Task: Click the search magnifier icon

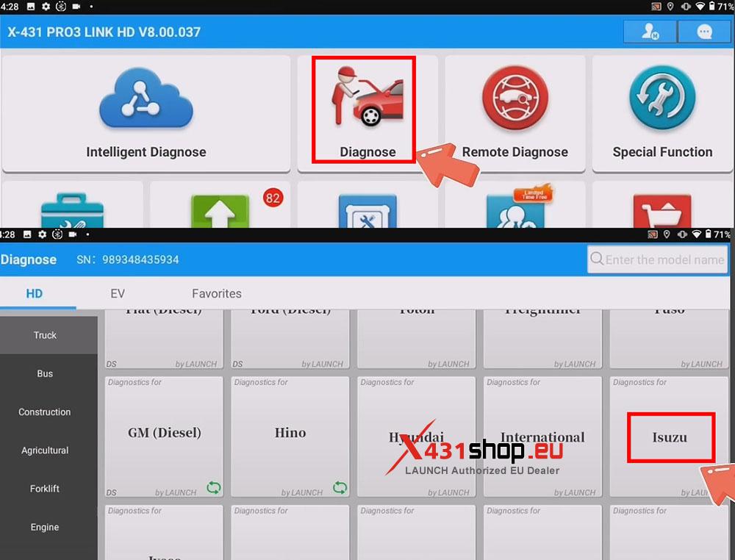Action: (597, 258)
